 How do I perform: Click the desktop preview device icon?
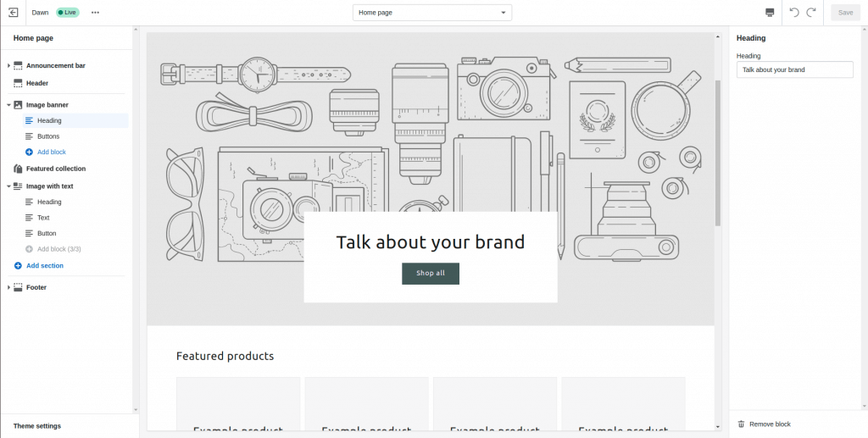point(770,12)
